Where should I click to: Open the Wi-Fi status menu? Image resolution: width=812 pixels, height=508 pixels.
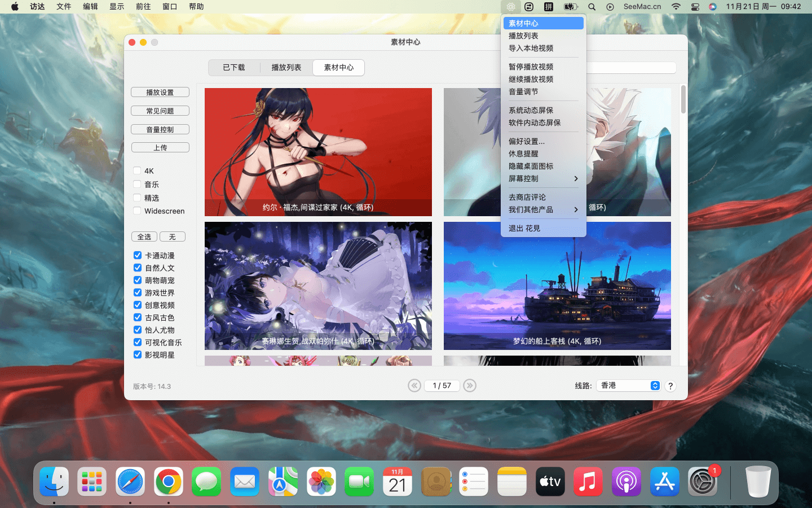[676, 7]
